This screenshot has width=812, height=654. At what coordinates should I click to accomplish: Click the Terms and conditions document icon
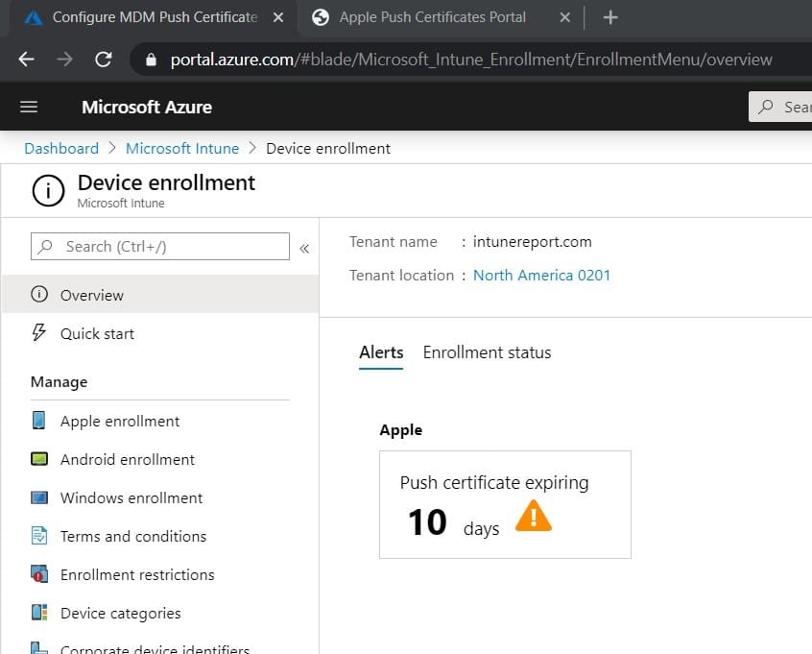39,535
